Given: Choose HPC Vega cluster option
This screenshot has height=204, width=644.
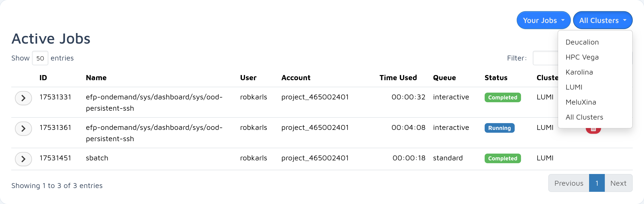Looking at the screenshot, I should [x=582, y=57].
